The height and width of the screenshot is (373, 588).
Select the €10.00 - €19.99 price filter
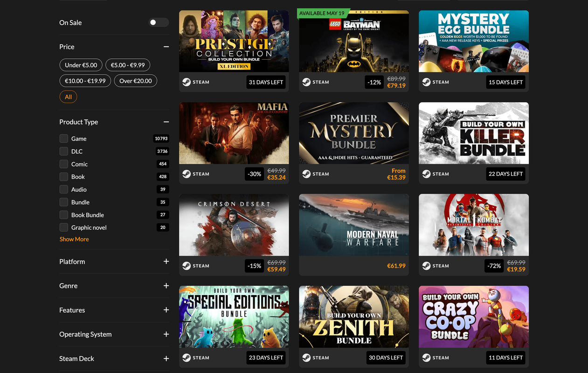tap(85, 81)
